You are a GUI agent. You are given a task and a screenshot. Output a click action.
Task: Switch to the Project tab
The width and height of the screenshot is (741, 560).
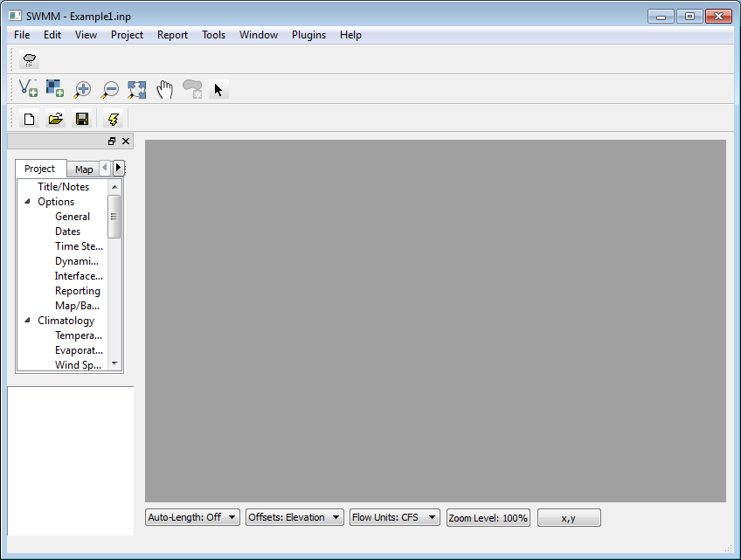point(40,169)
